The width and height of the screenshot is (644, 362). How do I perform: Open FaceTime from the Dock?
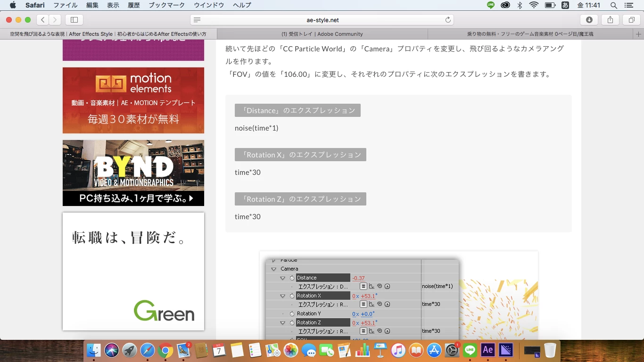[x=327, y=350]
